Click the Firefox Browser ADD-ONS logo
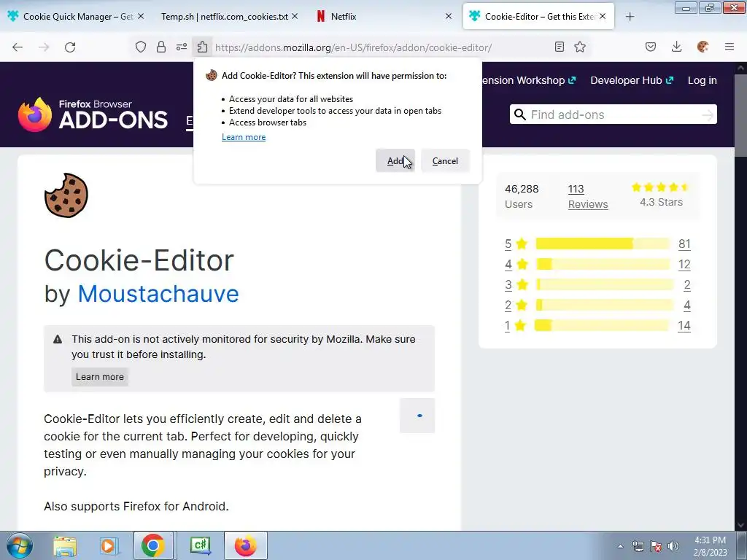Viewport: 747px width, 560px height. pos(93,114)
